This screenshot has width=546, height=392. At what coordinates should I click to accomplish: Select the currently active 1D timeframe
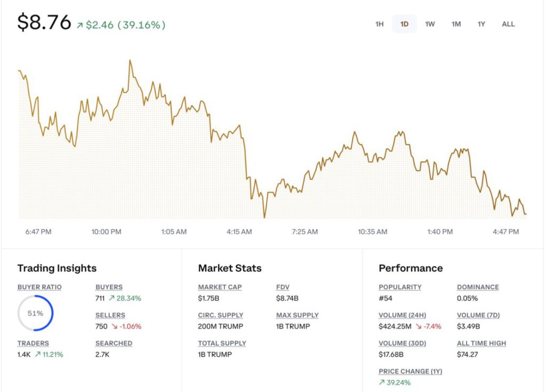(404, 24)
